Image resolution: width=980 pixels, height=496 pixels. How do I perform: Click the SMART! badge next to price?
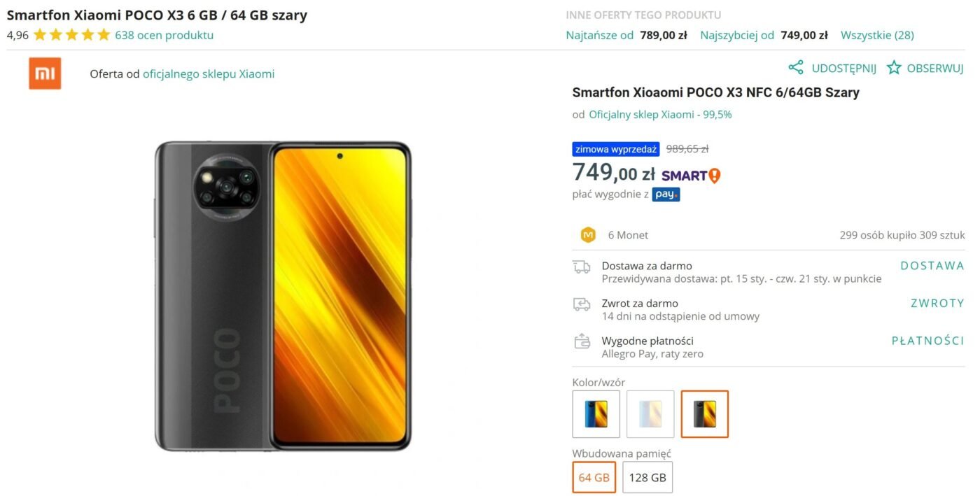[x=691, y=176]
